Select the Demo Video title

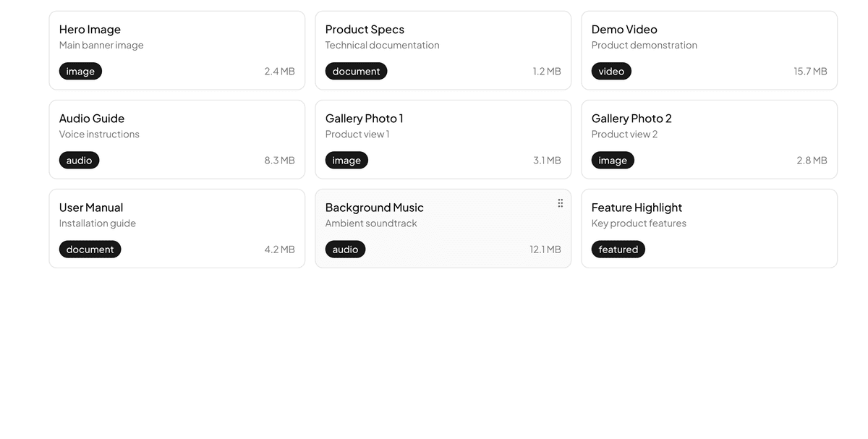(624, 30)
